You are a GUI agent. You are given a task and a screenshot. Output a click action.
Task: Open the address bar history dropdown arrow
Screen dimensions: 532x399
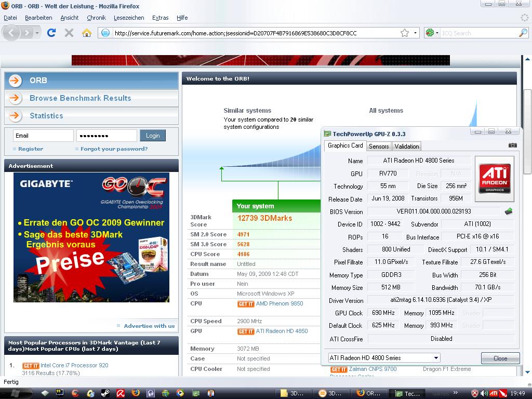(x=415, y=33)
